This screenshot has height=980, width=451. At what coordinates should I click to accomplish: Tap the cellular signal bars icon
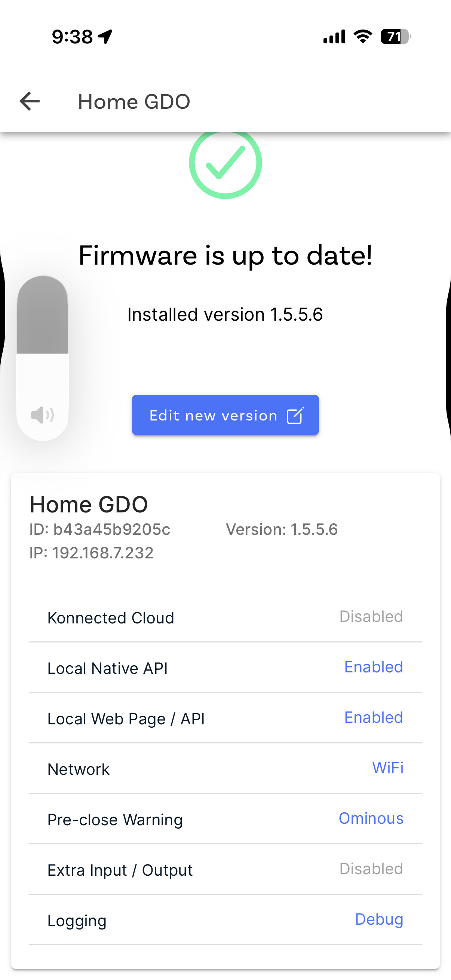coord(334,37)
